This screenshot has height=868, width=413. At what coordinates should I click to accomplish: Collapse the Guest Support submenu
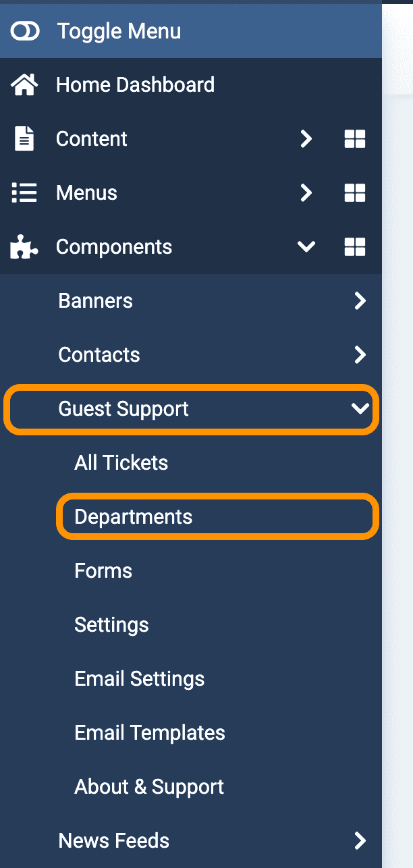[360, 409]
